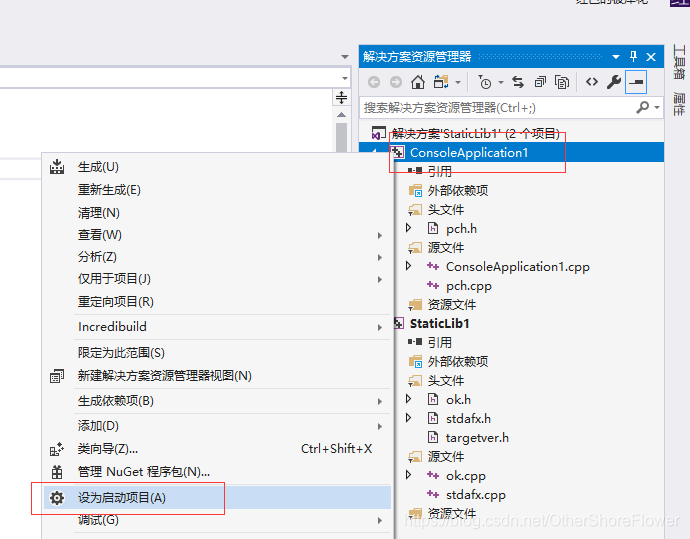Open dropdown next to pending changes filter
690x539 pixels.
[x=501, y=82]
